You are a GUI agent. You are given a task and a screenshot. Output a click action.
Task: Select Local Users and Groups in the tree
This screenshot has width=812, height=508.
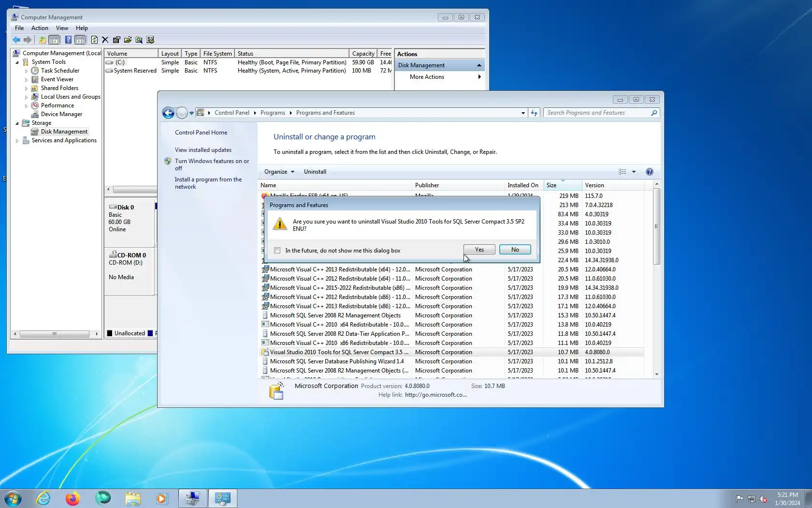point(71,97)
